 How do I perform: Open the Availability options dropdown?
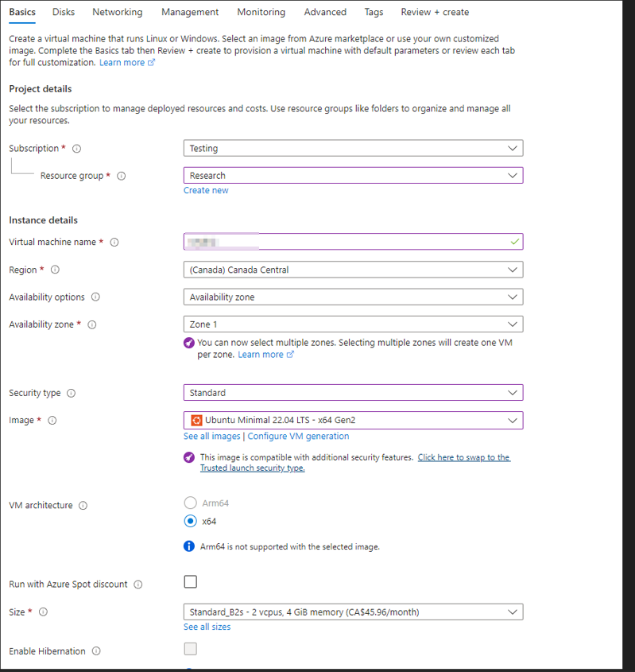click(x=353, y=297)
